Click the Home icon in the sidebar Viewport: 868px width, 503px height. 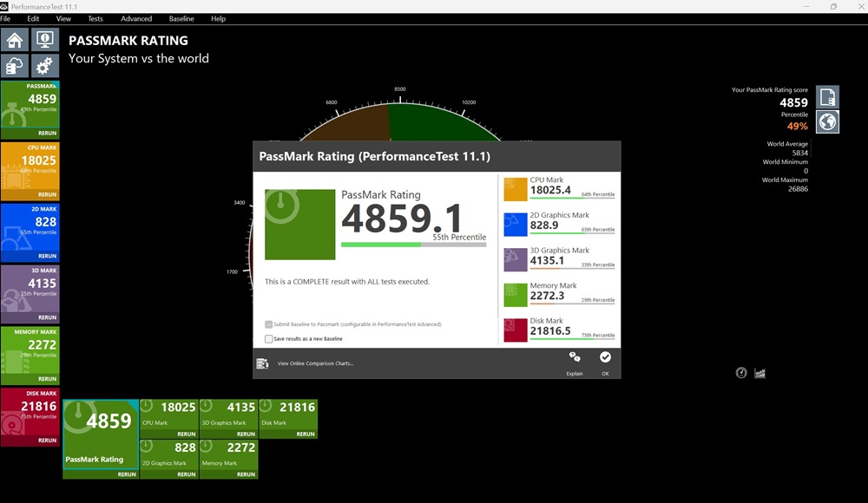(15, 40)
